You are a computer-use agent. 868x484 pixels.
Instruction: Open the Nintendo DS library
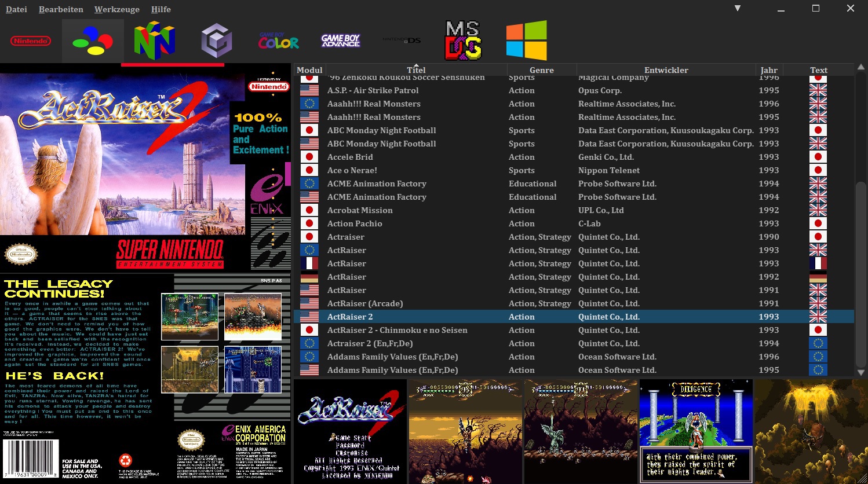pyautogui.click(x=402, y=40)
